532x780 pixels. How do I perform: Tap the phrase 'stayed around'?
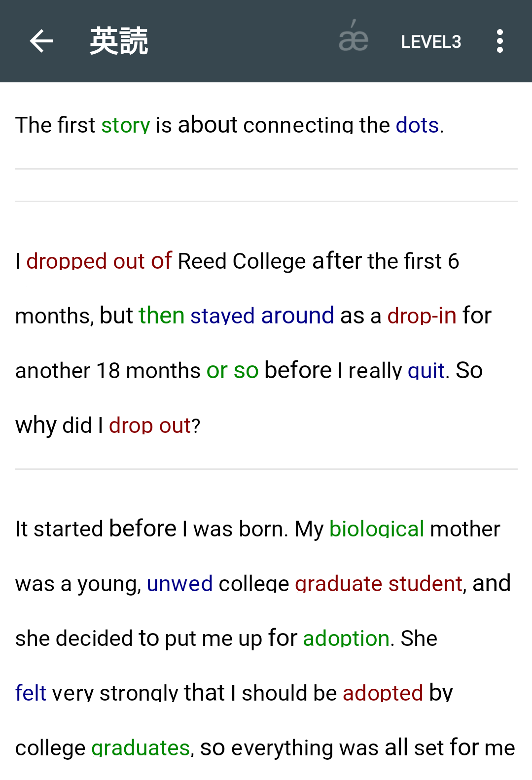click(x=262, y=316)
